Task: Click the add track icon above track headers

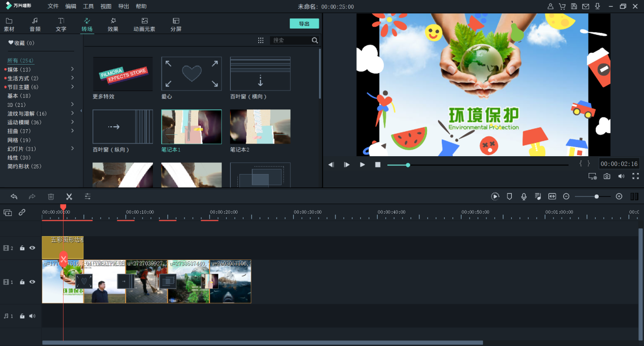Action: pyautogui.click(x=8, y=213)
